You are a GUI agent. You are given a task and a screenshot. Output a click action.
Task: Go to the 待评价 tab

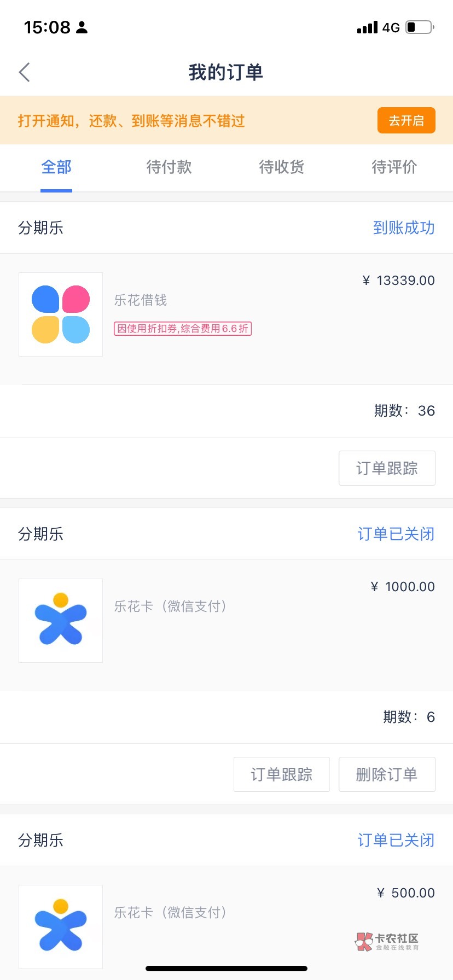(x=394, y=167)
